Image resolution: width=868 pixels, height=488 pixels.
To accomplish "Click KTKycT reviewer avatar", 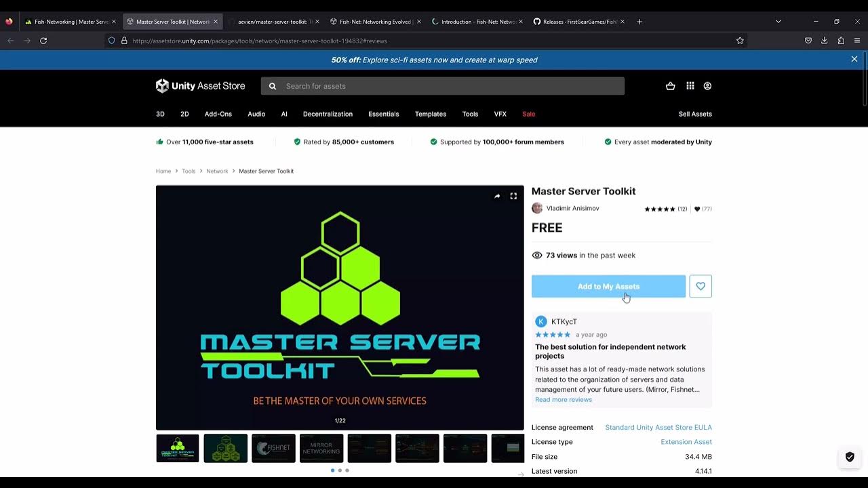I will coord(541,321).
